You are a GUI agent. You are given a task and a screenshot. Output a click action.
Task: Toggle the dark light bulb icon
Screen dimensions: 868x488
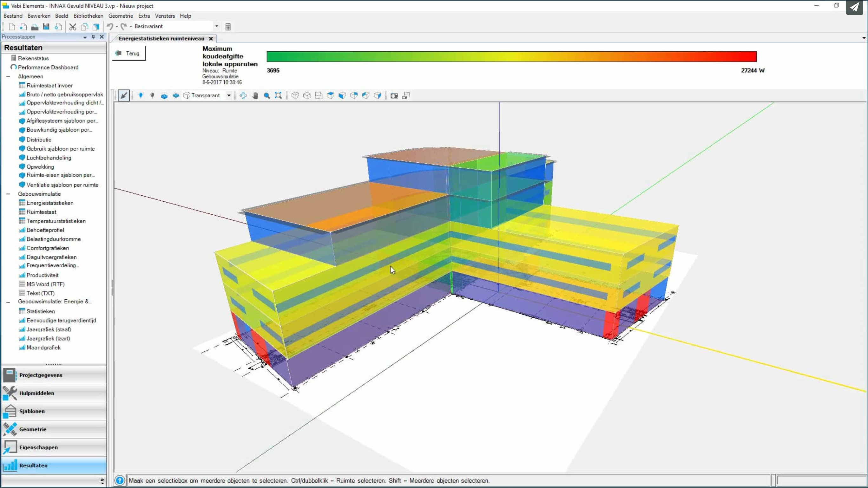tap(152, 96)
